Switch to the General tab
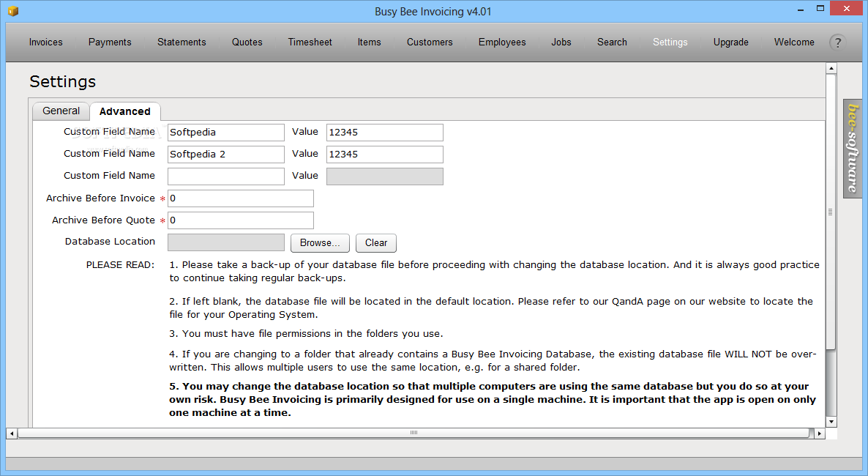The image size is (868, 476). [x=61, y=111]
